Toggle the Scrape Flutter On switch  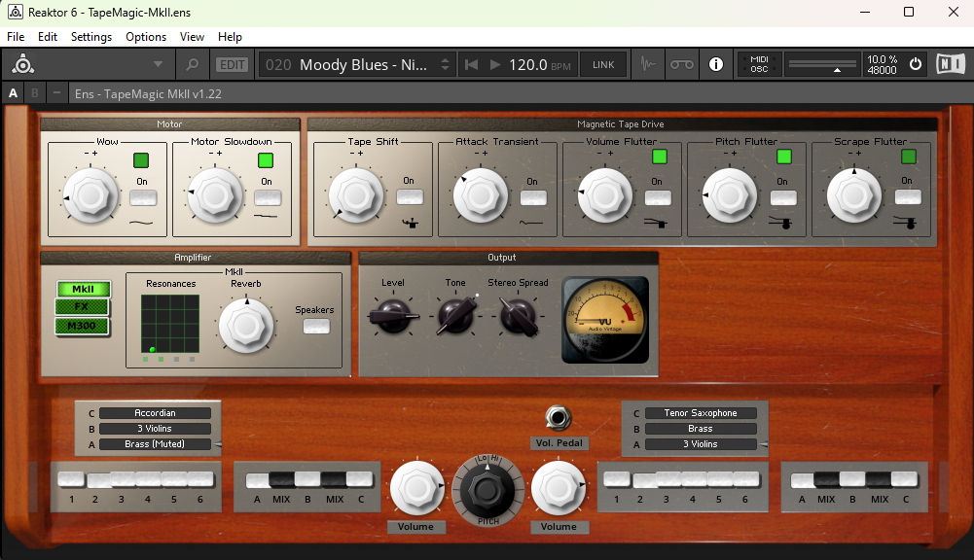coord(908,197)
